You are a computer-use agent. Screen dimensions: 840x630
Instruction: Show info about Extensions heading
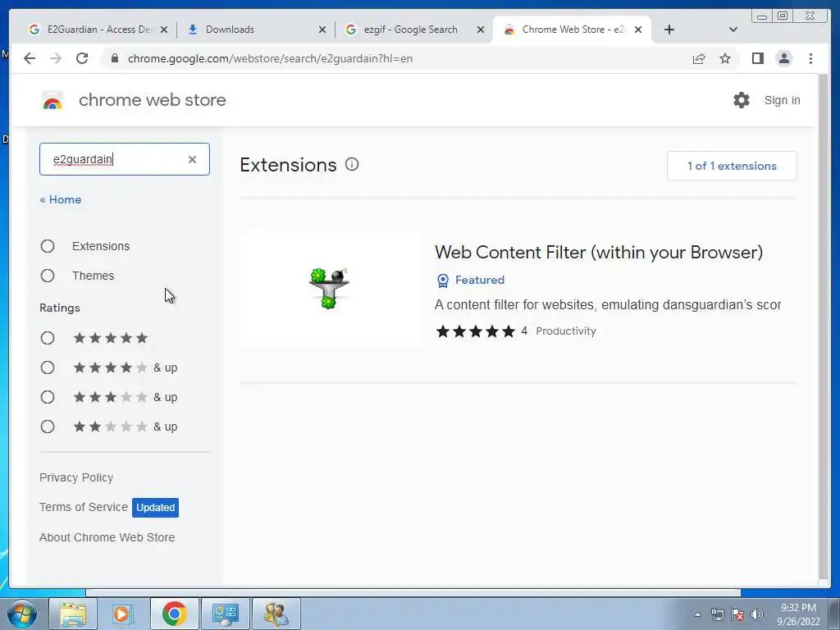pyautogui.click(x=351, y=164)
